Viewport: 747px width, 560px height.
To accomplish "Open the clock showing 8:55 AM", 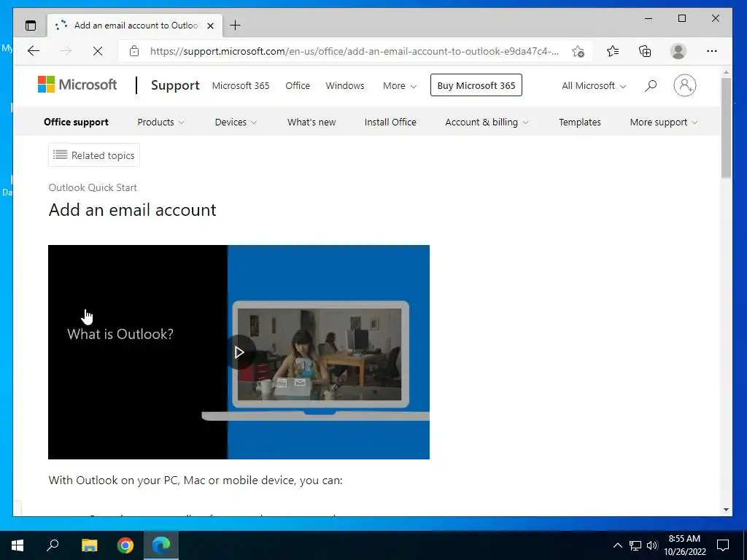I will tap(684, 545).
